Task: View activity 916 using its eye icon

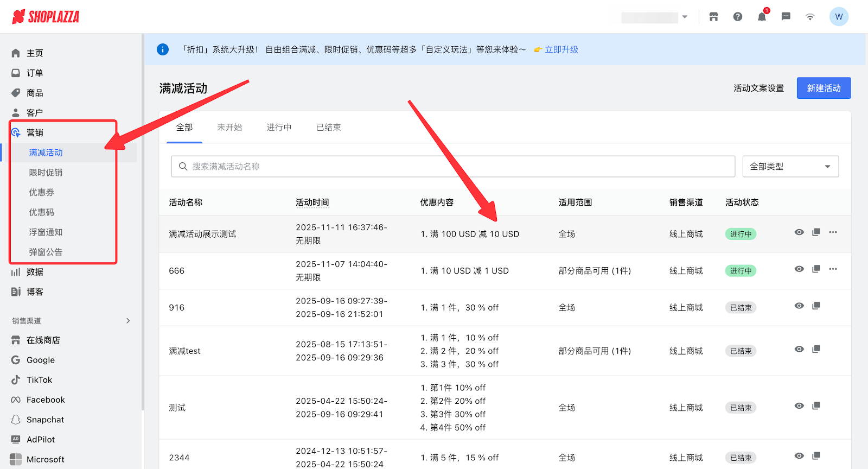Action: point(799,306)
